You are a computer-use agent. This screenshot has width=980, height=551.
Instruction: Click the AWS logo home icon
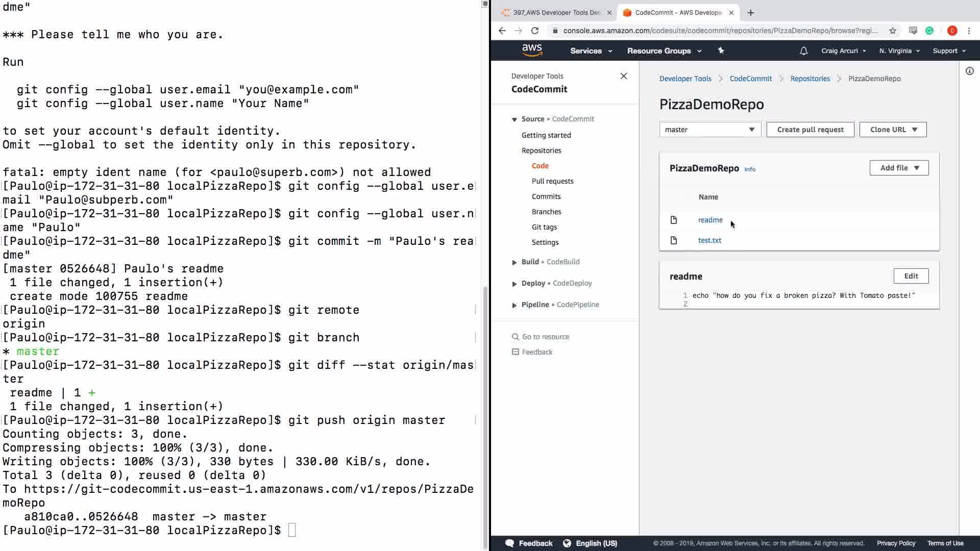[x=532, y=50]
